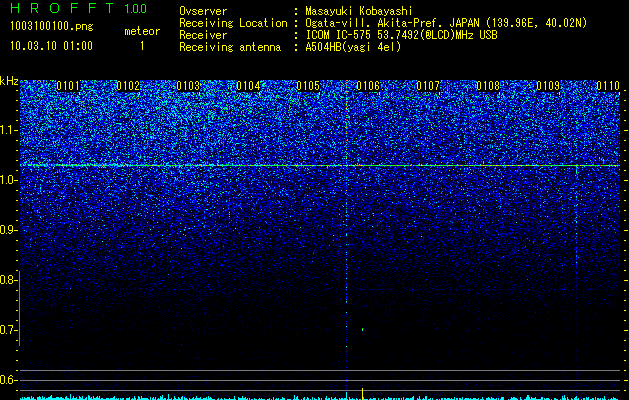Screen dimensions: 629x400
Task: Select the filename 1003100100.png
Action: (x=52, y=27)
